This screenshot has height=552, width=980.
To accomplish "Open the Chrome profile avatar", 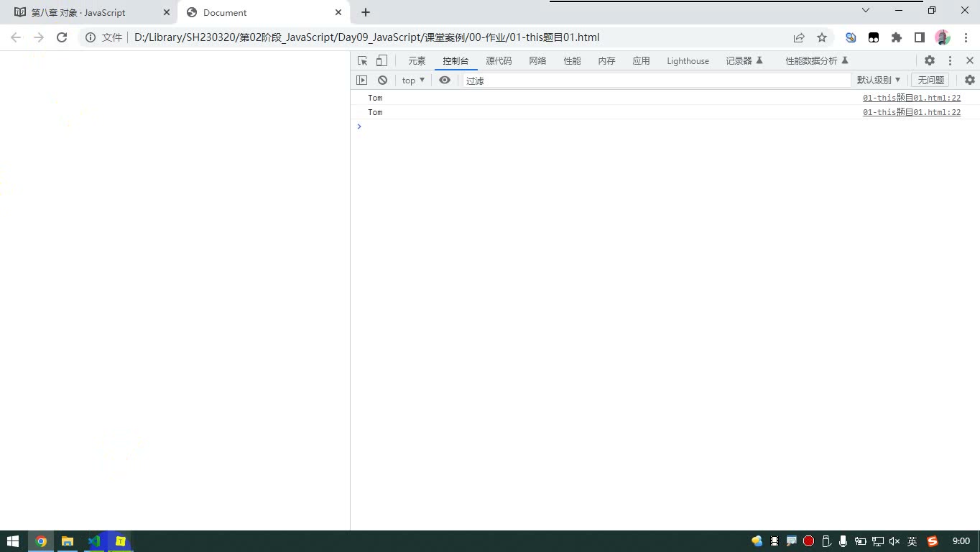I will (x=943, y=37).
